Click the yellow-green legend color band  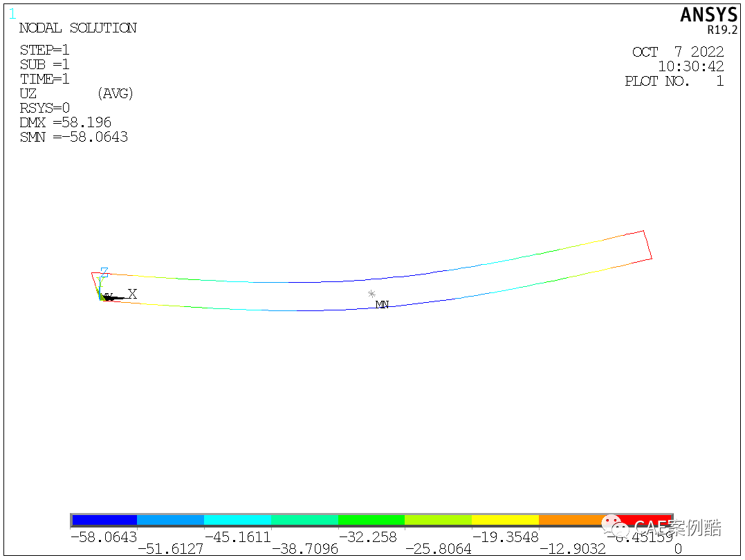[438, 520]
